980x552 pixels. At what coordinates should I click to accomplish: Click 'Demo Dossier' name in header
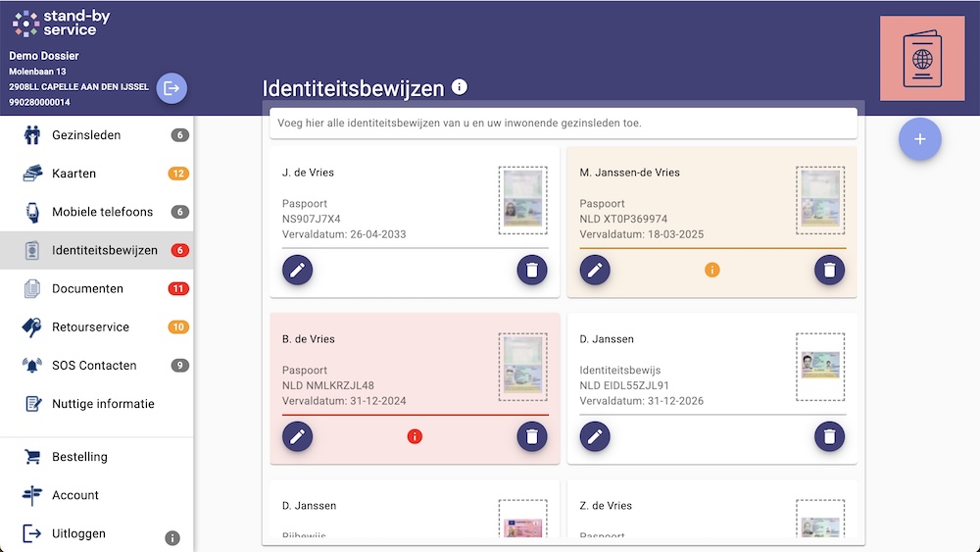click(44, 56)
